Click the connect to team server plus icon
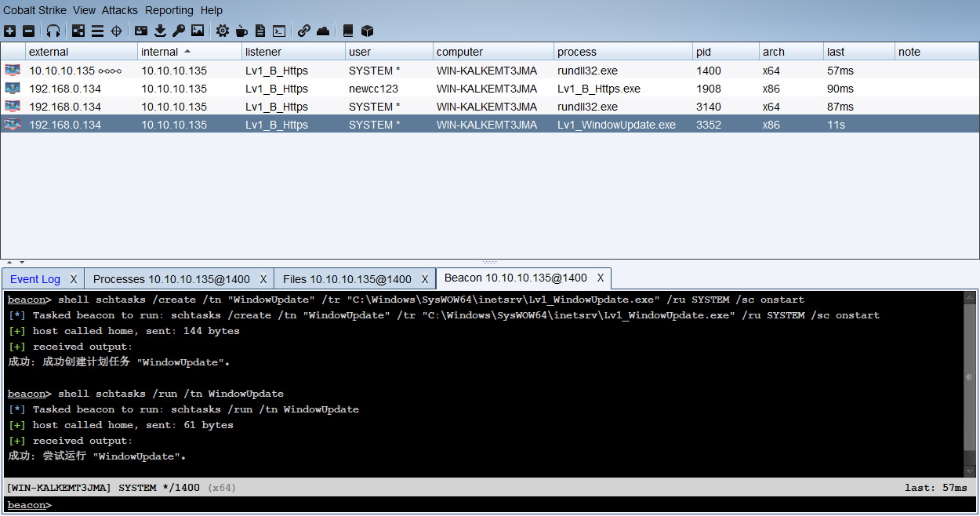The width and height of the screenshot is (980, 516). [9, 31]
